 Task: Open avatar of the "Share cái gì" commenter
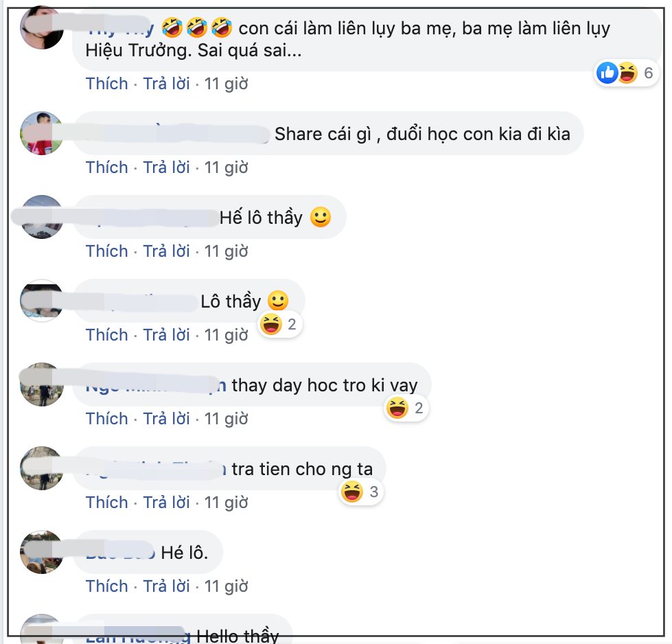[x=42, y=133]
